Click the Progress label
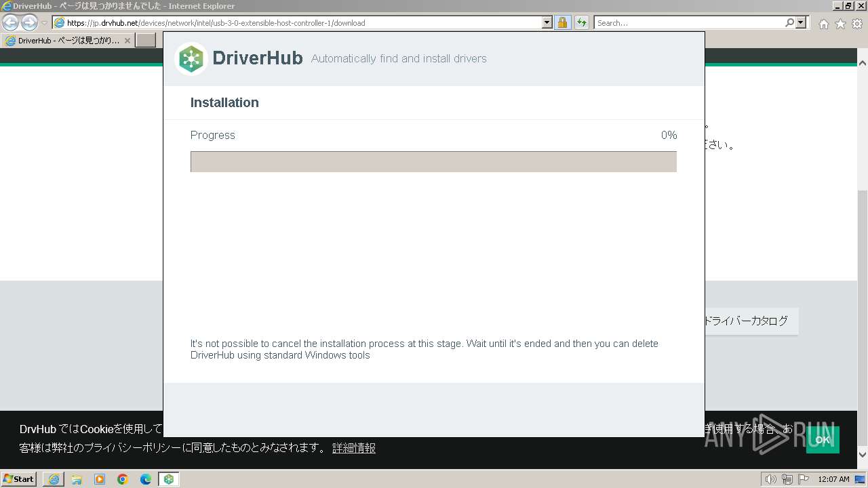Image resolution: width=868 pixels, height=488 pixels. [213, 135]
